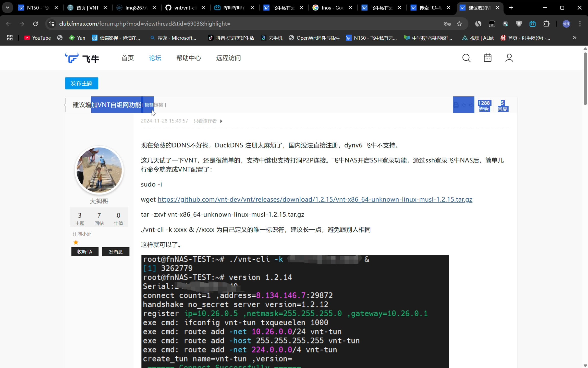588x368 pixels.
Task: Click the 发布主题 button
Action: (82, 83)
